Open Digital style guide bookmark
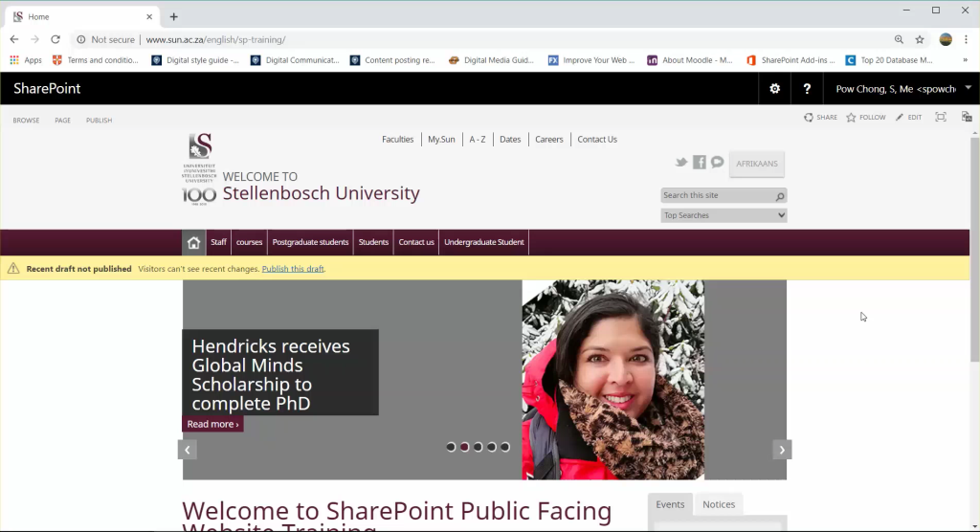Screen dimensions: 980x532 click(195, 60)
